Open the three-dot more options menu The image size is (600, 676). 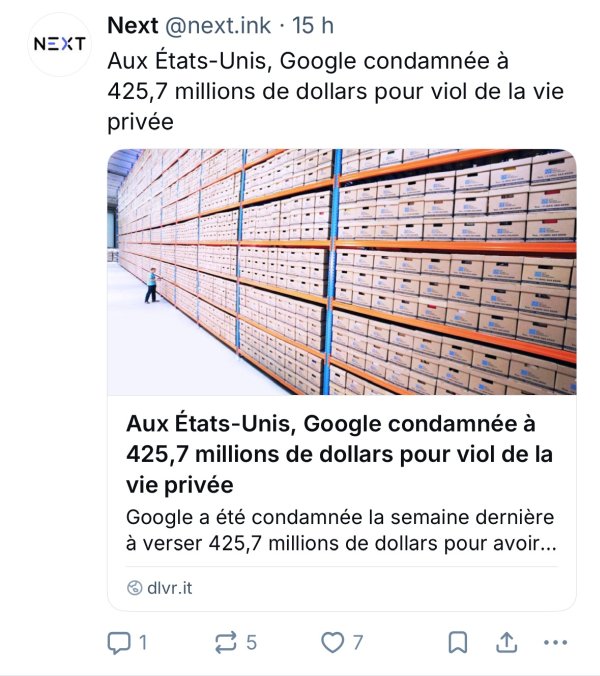point(555,642)
